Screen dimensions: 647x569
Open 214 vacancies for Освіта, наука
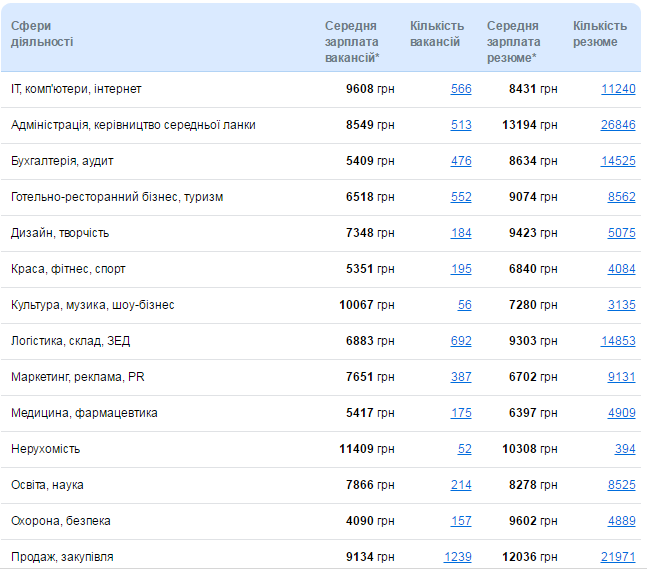461,485
